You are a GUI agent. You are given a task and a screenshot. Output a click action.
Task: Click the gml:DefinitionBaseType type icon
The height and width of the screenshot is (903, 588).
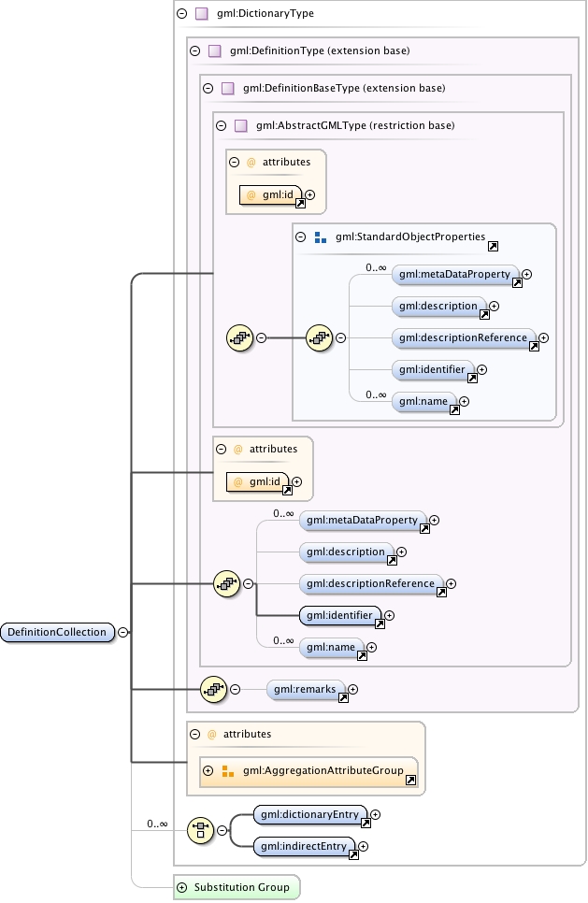click(x=228, y=88)
